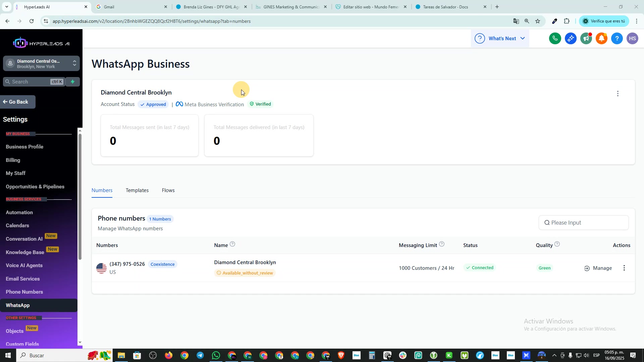Open Phone Numbers settings

click(x=24, y=292)
